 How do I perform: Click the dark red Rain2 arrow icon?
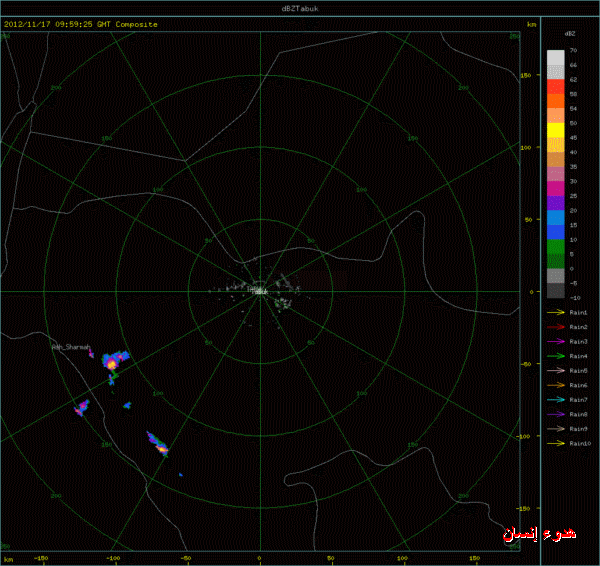point(556,327)
